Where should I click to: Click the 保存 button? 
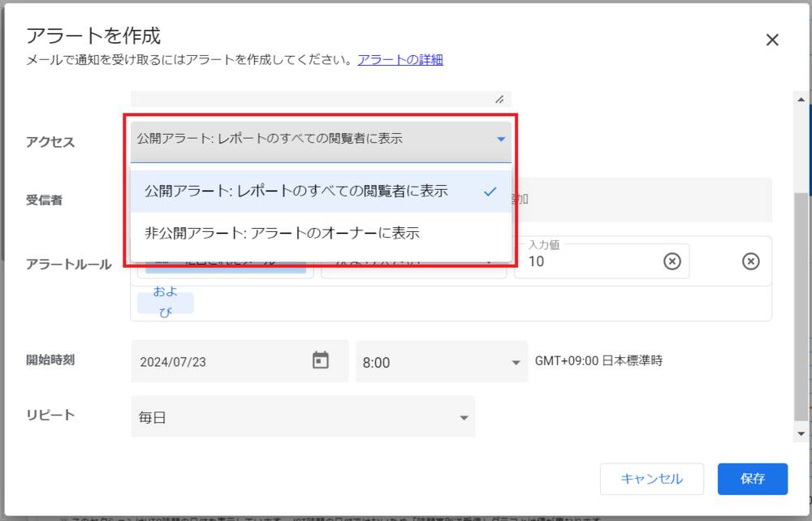tap(753, 479)
